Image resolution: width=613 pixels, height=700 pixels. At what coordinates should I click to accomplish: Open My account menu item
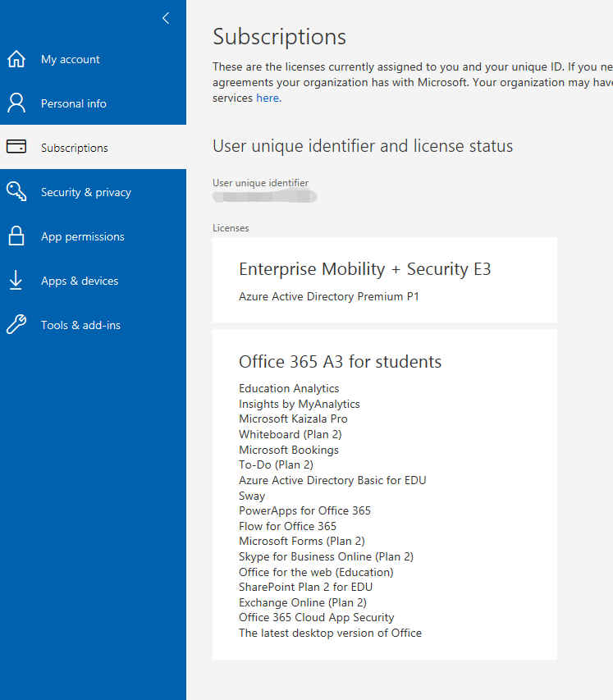[x=71, y=59]
